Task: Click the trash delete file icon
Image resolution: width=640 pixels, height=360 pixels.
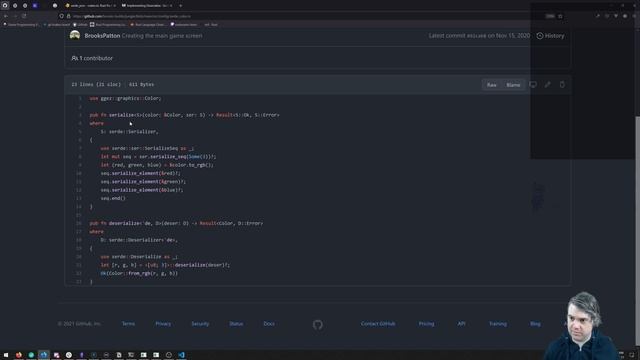Action: click(562, 84)
